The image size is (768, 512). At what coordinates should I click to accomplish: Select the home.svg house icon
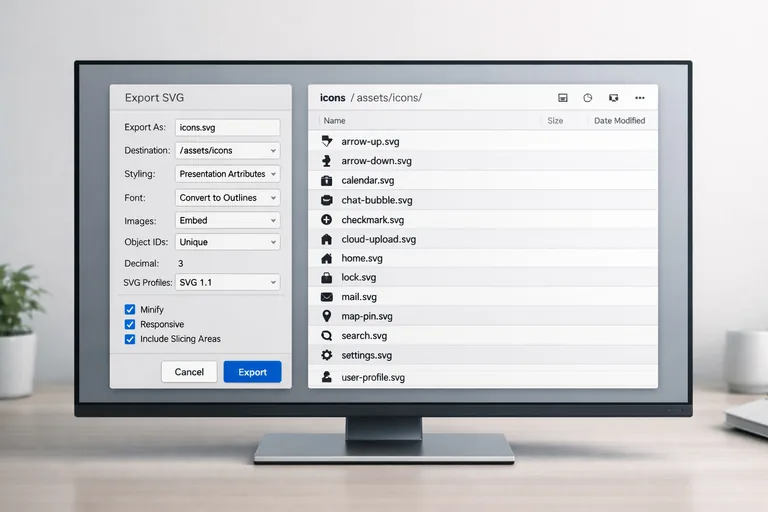pos(327,258)
